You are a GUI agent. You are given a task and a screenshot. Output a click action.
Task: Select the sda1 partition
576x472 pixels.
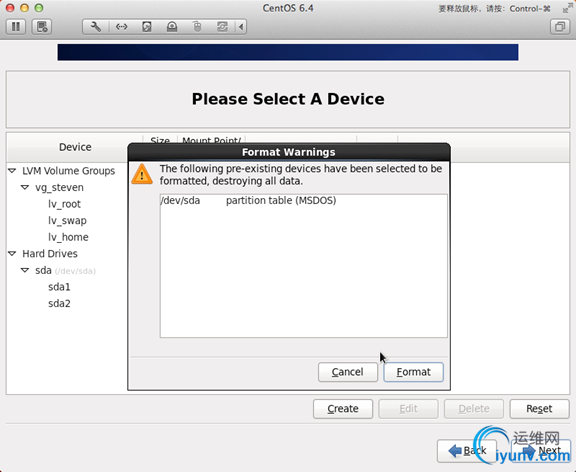[59, 287]
